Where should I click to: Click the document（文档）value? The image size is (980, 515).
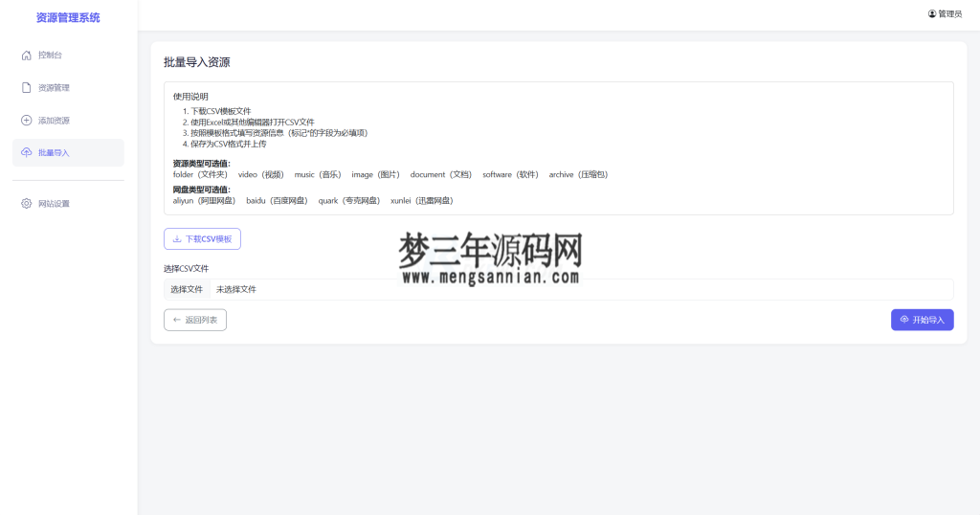coord(441,174)
